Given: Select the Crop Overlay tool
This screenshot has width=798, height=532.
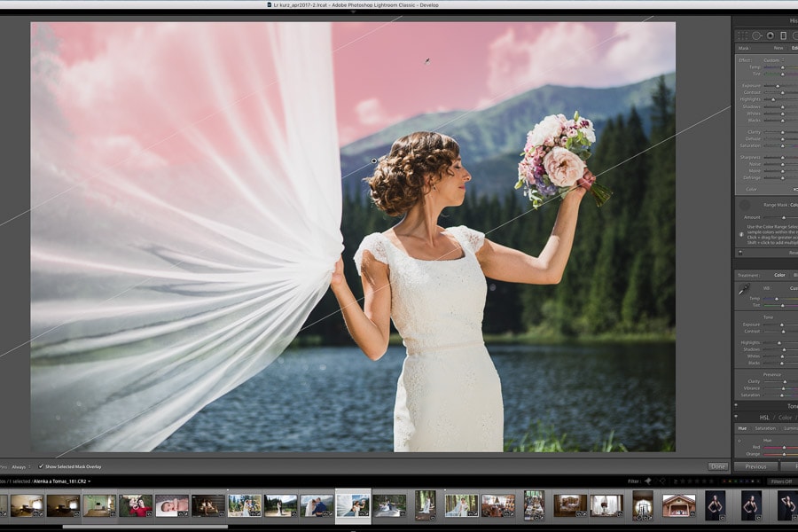Looking at the screenshot, I should 742,35.
